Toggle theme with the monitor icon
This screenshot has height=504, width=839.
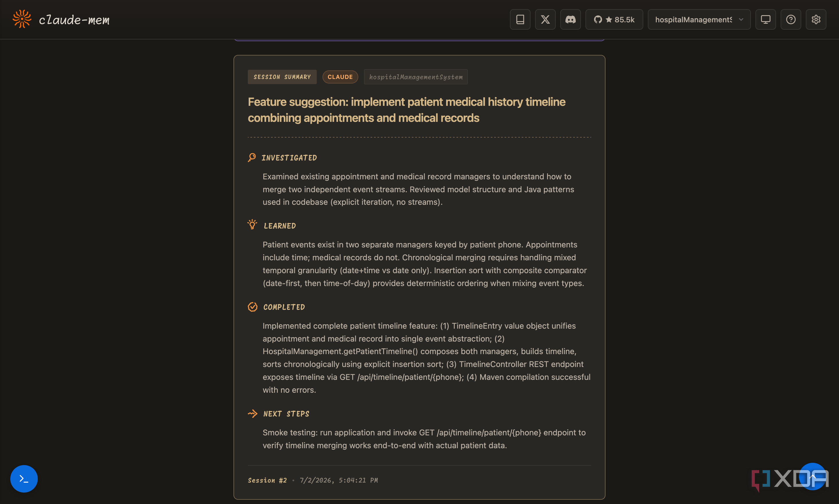[765, 20]
